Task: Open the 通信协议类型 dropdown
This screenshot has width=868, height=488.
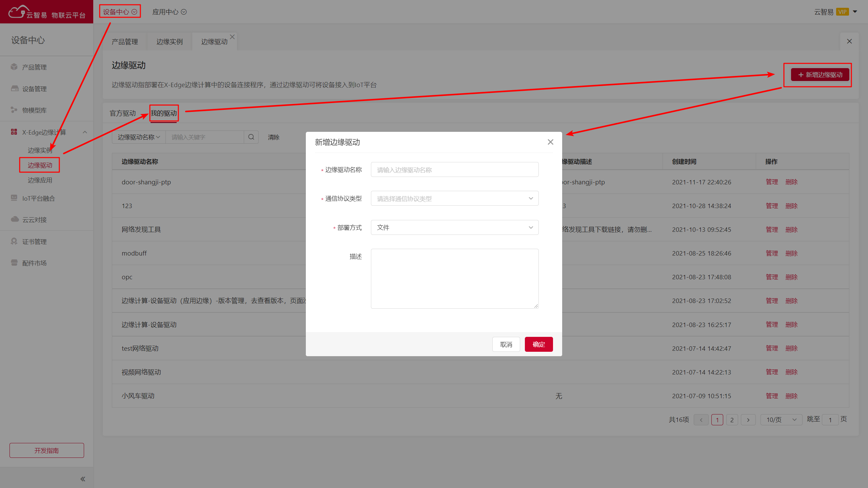Action: (454, 198)
